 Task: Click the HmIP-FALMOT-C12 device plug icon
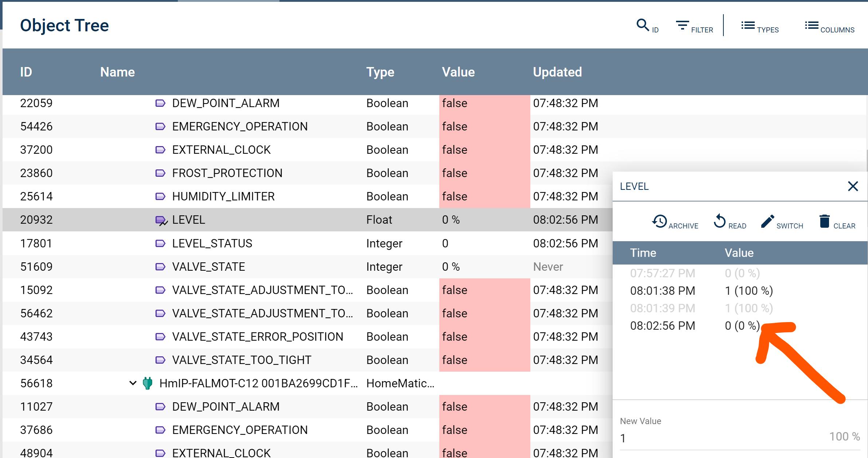[x=148, y=383]
